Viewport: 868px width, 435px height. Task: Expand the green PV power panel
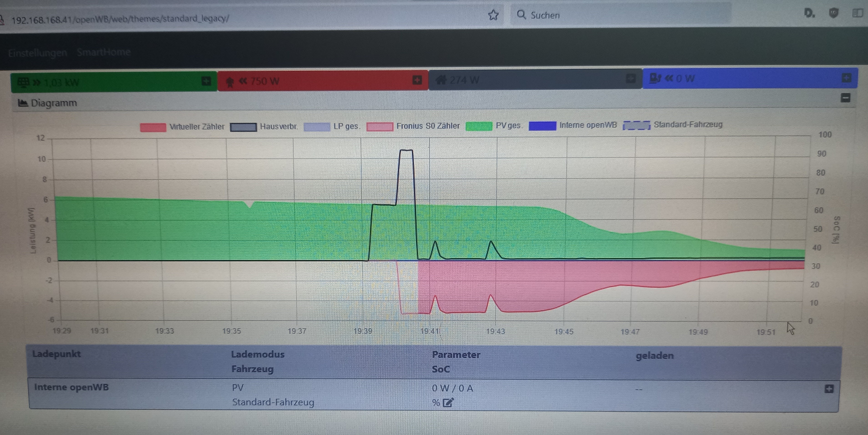click(206, 81)
